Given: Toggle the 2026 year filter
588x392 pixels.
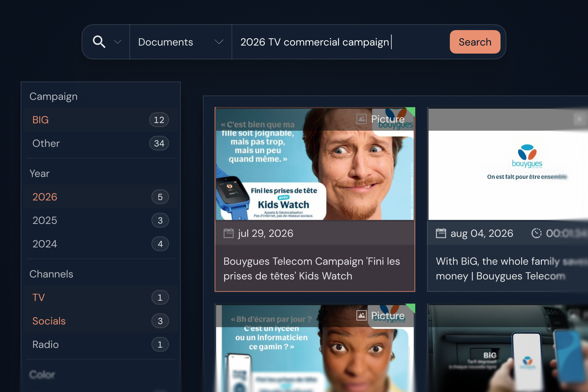Looking at the screenshot, I should coord(100,197).
